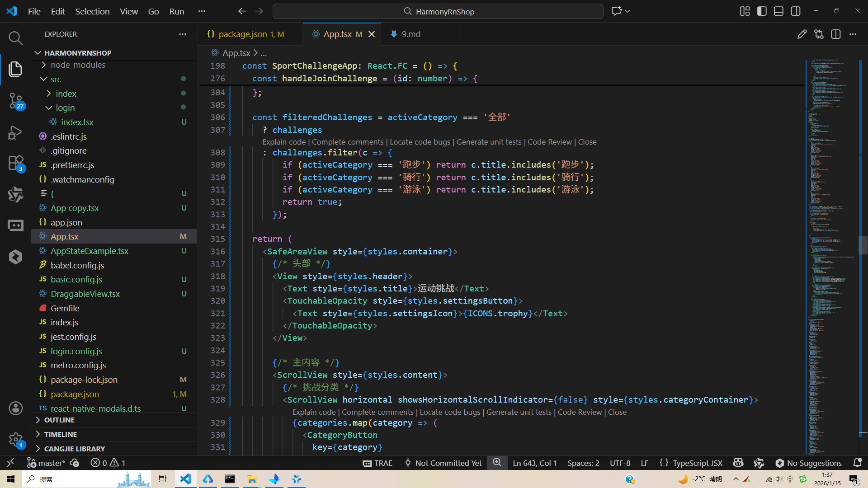Click Generate unit tests link above line 329
The height and width of the screenshot is (488, 868).
point(519,412)
